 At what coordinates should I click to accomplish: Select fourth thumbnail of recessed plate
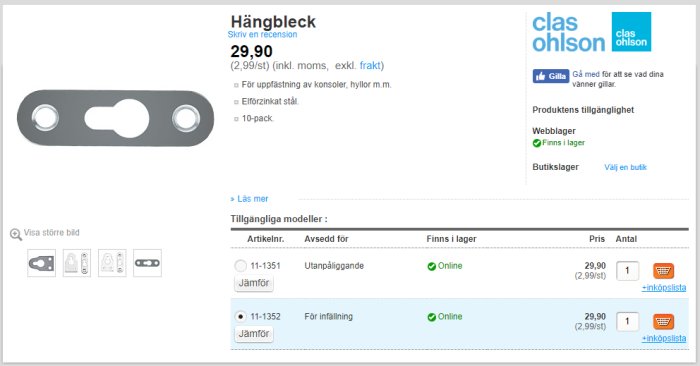pyautogui.click(x=147, y=263)
